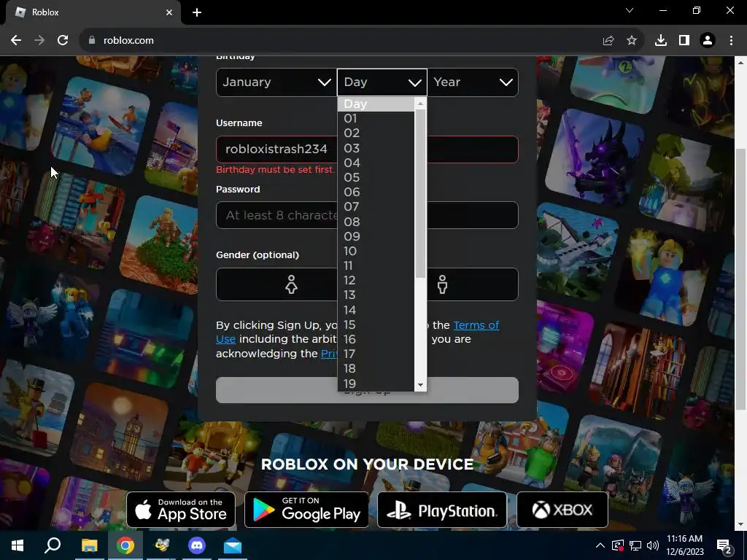Click the Download on the App Store badge
Screen dimensions: 747x560
(x=181, y=510)
